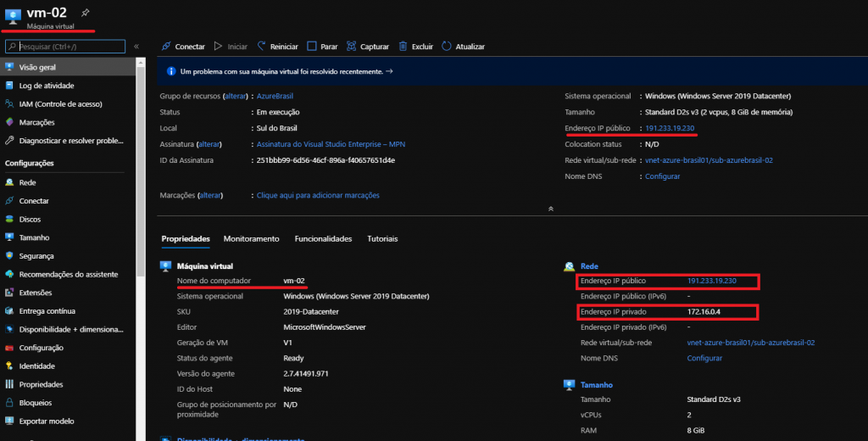This screenshot has width=868, height=441.
Task: Collapse the sidebar with double chevron
Action: click(x=136, y=47)
